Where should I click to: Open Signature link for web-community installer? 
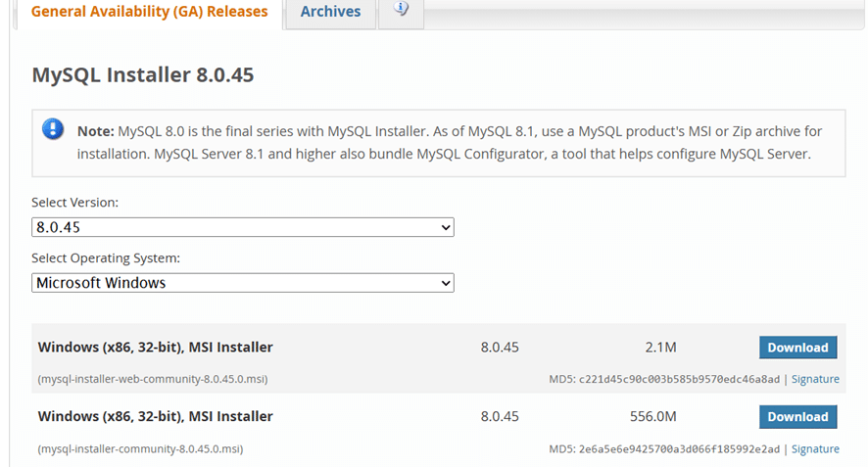(x=815, y=379)
